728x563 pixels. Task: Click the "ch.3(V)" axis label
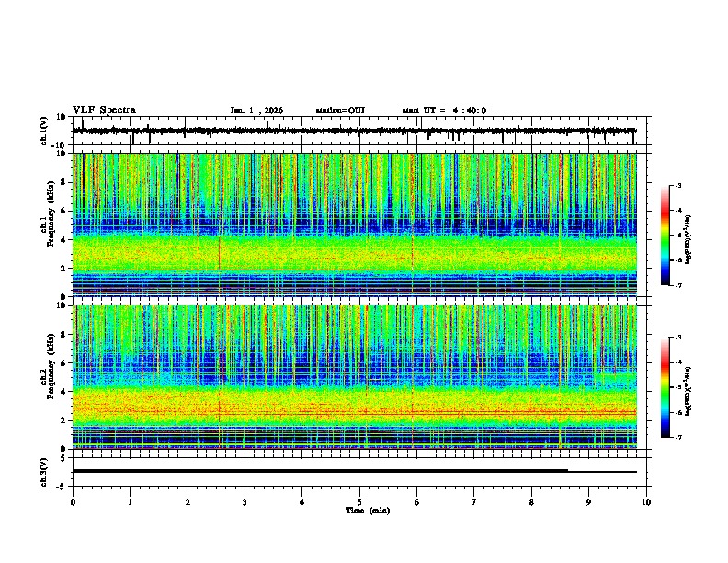point(44,472)
